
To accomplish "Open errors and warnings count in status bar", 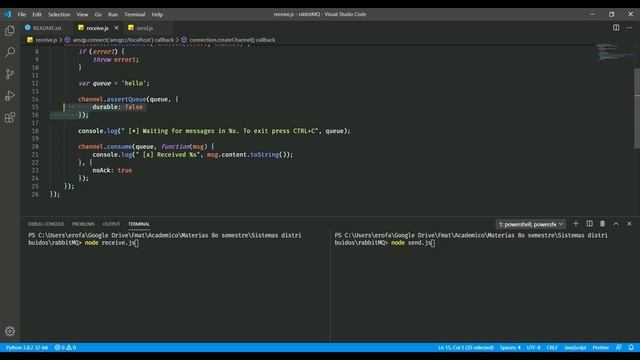I will 65,347.
